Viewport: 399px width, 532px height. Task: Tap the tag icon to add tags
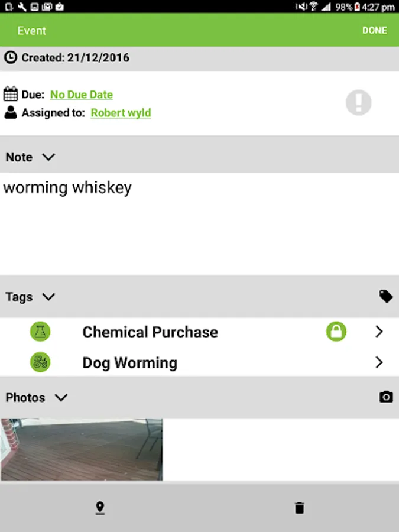coord(386,297)
